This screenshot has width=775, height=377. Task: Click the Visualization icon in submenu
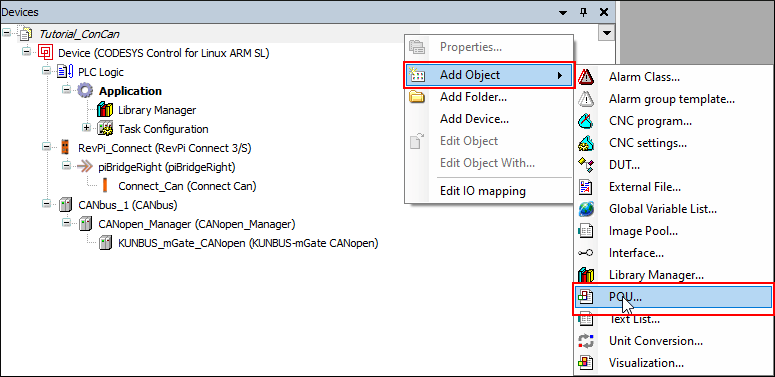(x=586, y=363)
